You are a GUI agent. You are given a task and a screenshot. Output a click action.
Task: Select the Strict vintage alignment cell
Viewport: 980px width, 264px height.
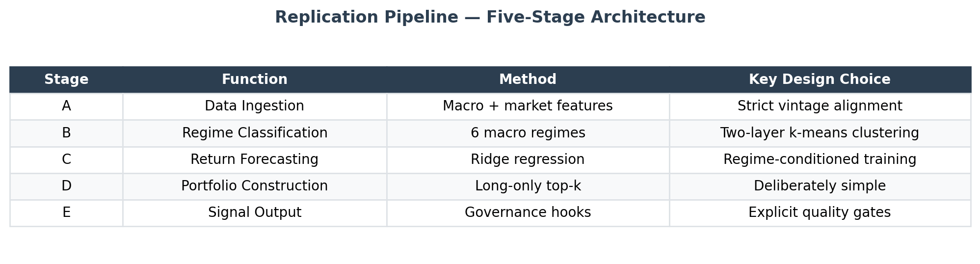tap(820, 106)
